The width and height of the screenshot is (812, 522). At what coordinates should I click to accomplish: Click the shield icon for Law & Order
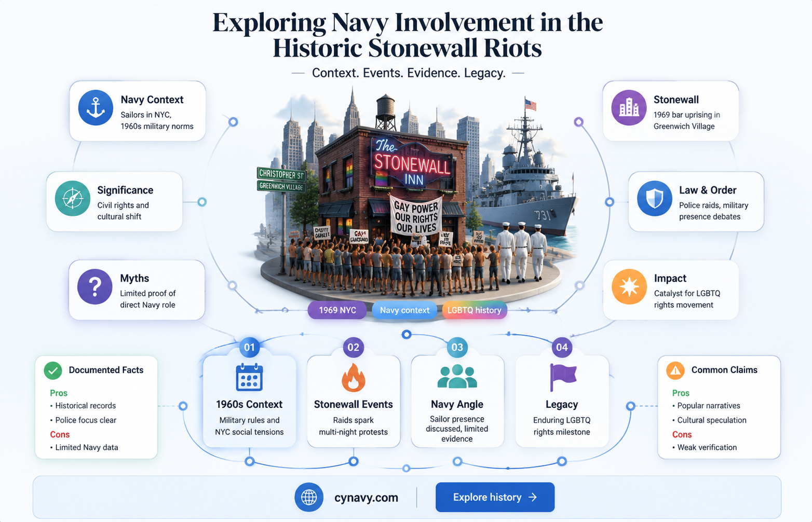pos(654,198)
